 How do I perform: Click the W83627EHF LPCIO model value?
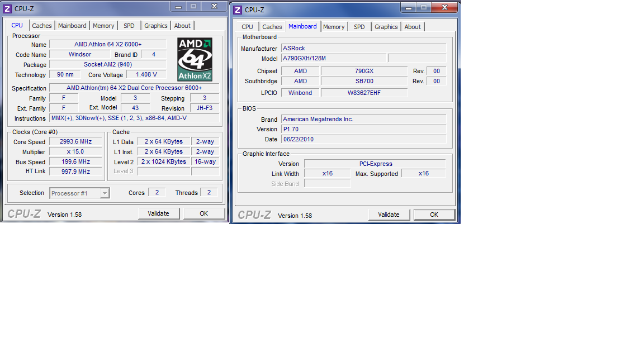click(364, 93)
